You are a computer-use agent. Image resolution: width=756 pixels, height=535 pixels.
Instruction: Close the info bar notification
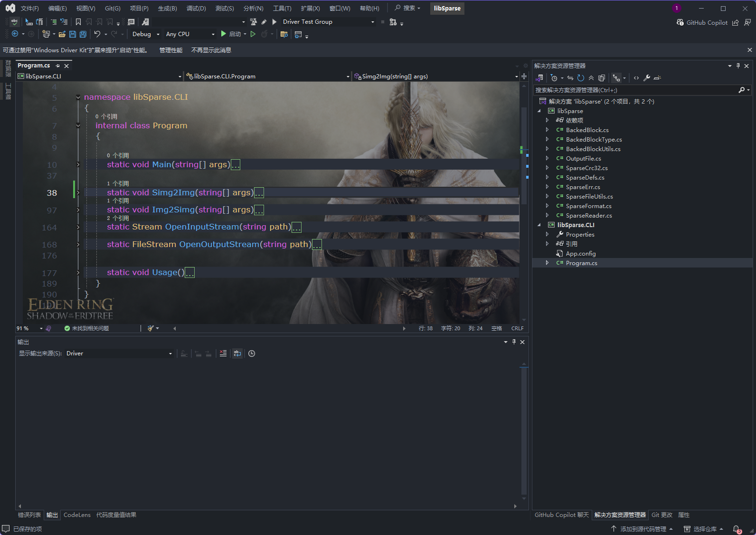pos(749,50)
